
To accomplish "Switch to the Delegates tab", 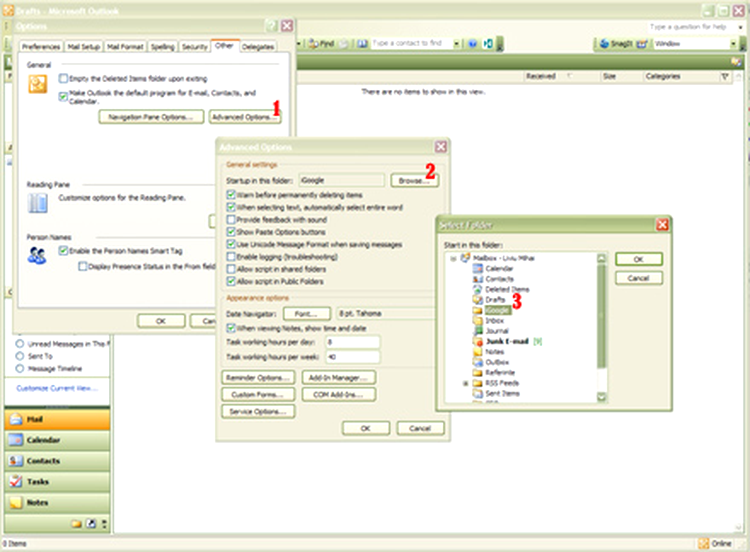I will tap(258, 46).
